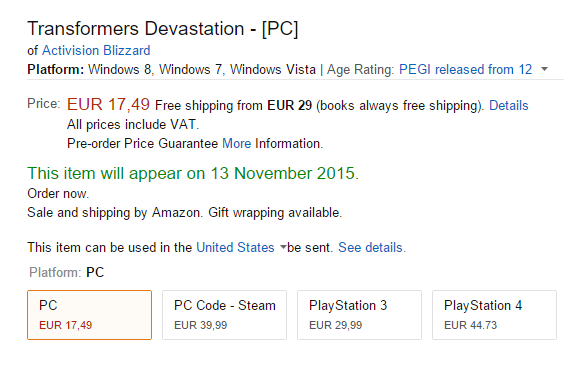564x376 pixels.
Task: Choose the PlayStation 3 platform option
Action: click(x=359, y=315)
